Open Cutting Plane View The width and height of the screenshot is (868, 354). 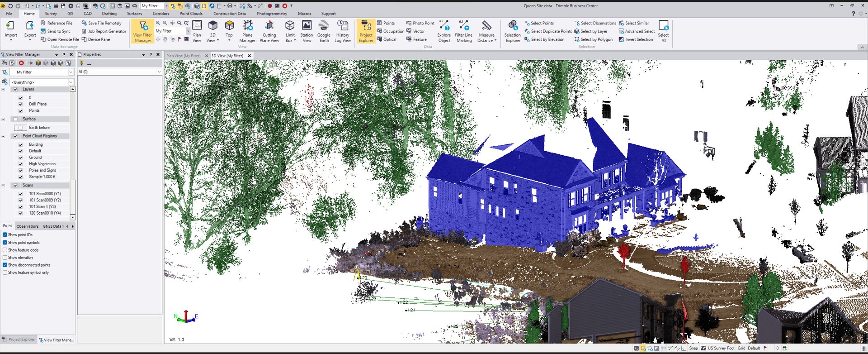(269, 31)
